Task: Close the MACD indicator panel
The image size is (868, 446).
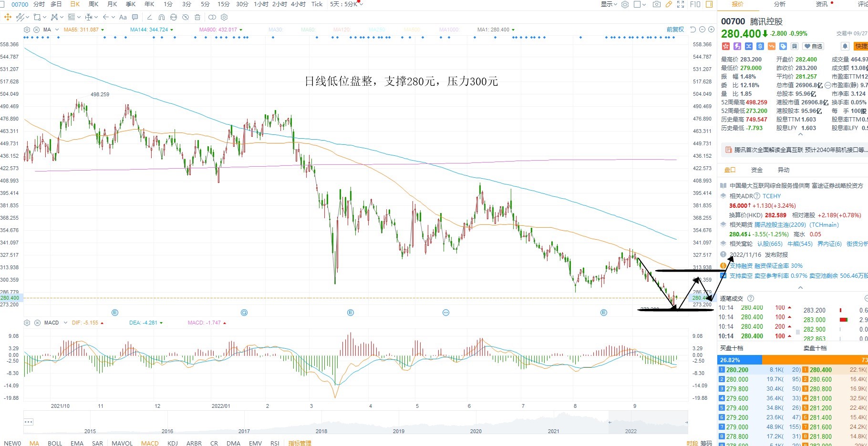Action: coord(37,323)
